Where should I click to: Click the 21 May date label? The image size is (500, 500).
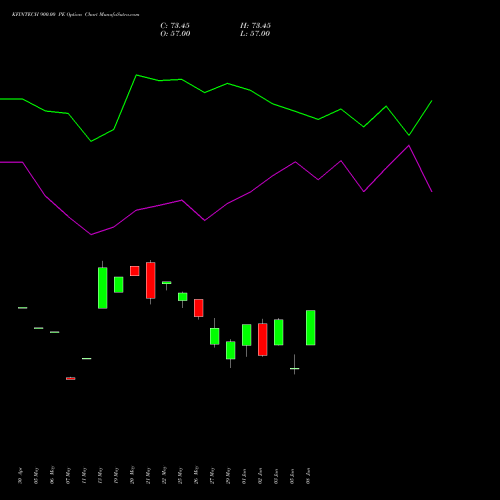(148, 475)
